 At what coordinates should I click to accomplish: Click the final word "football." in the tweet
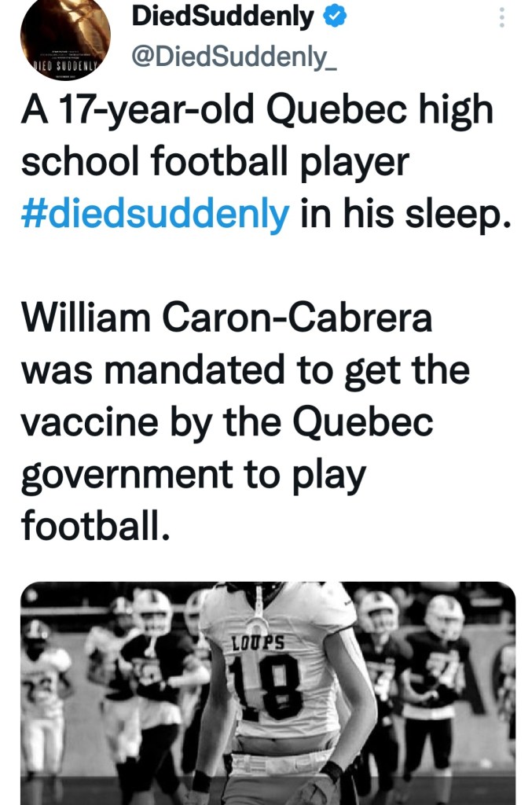tap(95, 526)
